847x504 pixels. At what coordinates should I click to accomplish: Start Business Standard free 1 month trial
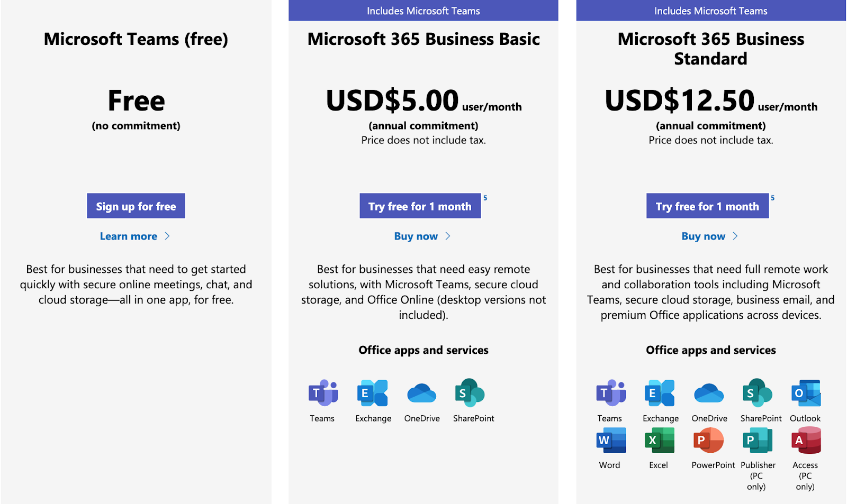[707, 206]
